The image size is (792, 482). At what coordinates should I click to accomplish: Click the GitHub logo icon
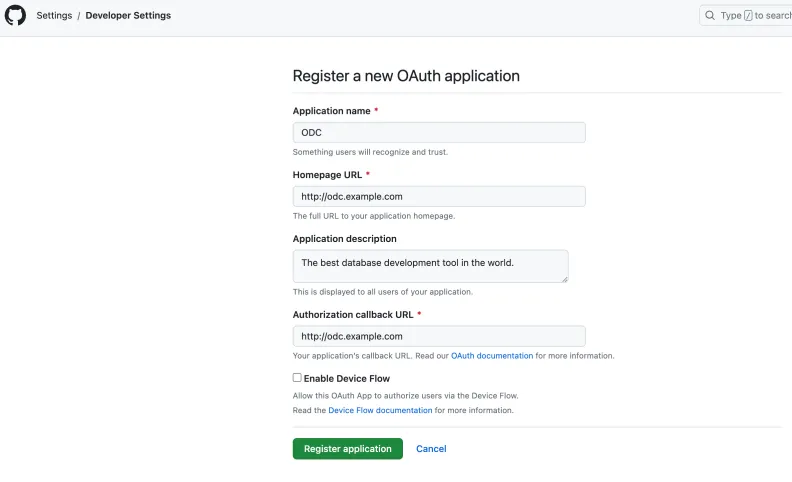click(15, 16)
